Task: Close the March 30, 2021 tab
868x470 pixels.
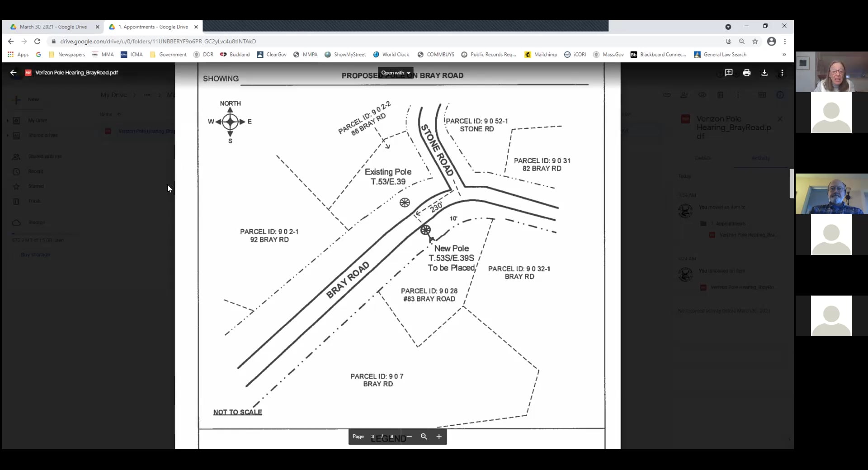Action: (x=97, y=27)
